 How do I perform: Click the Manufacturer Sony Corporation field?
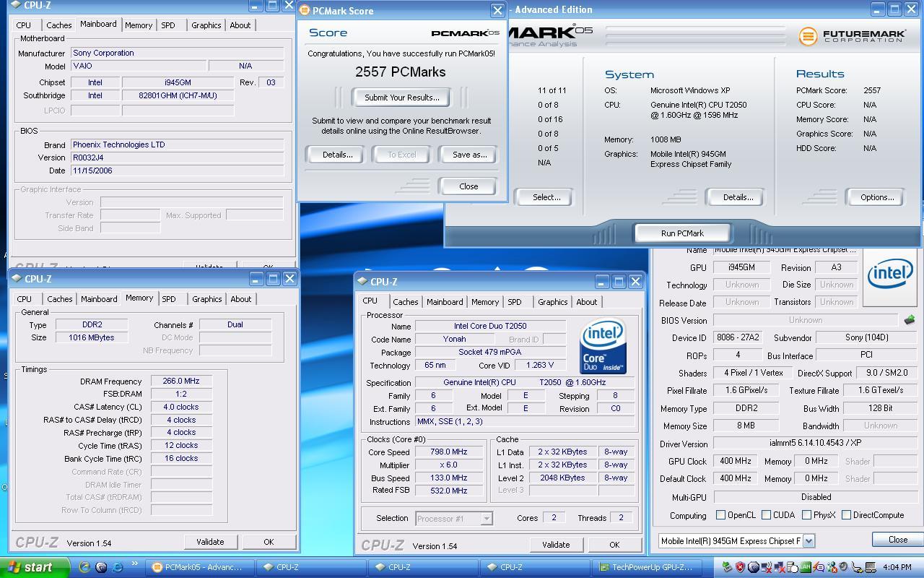click(x=177, y=53)
